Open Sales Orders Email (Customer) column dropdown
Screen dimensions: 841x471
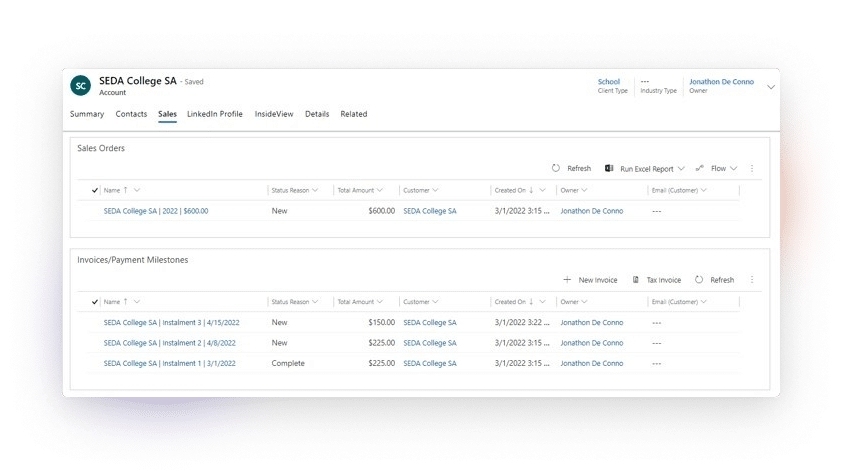(704, 190)
